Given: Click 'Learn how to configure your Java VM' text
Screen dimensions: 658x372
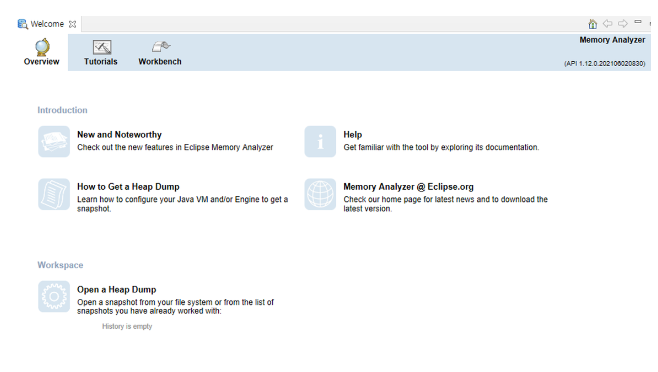Looking at the screenshot, I should click(x=183, y=204).
